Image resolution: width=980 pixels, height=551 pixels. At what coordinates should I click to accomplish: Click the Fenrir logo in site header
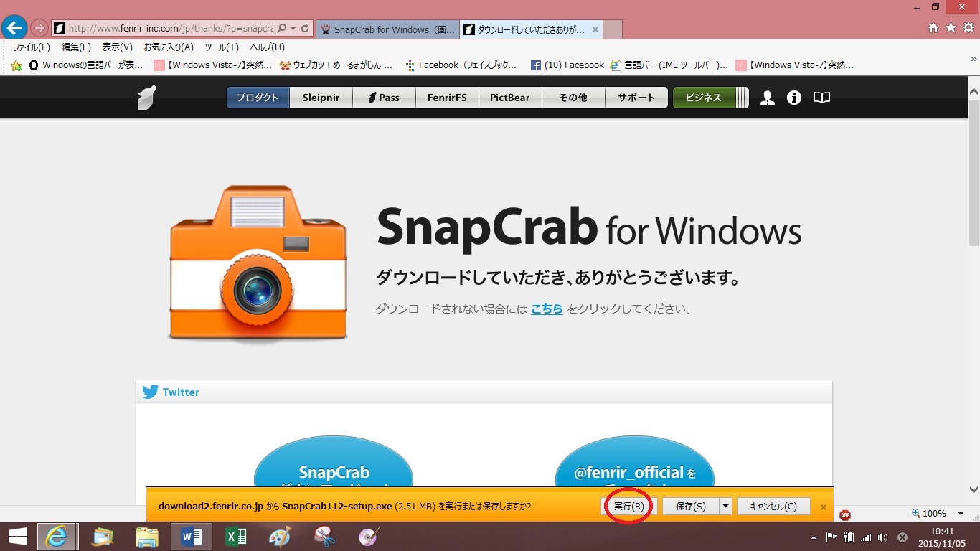[x=146, y=98]
